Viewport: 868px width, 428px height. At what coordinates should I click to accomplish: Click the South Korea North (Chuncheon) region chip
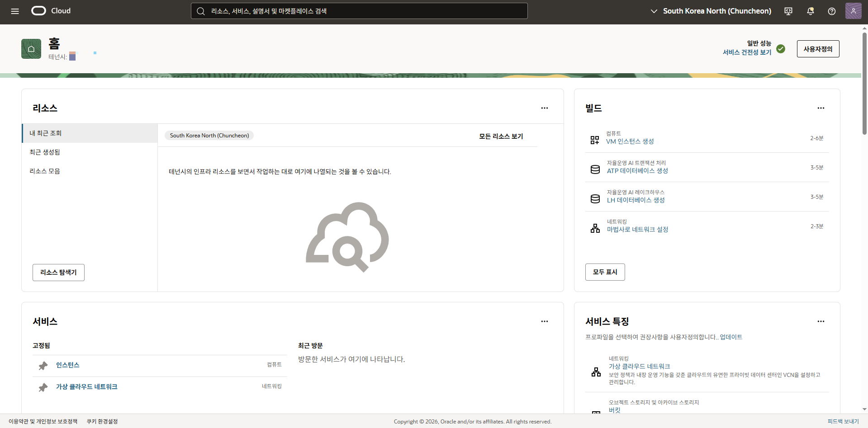[209, 136]
